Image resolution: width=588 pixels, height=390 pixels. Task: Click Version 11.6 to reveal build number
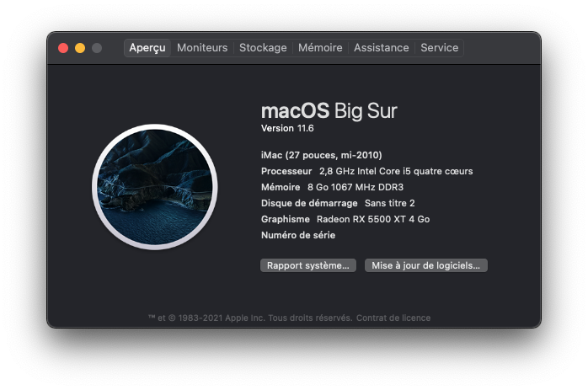coord(287,128)
